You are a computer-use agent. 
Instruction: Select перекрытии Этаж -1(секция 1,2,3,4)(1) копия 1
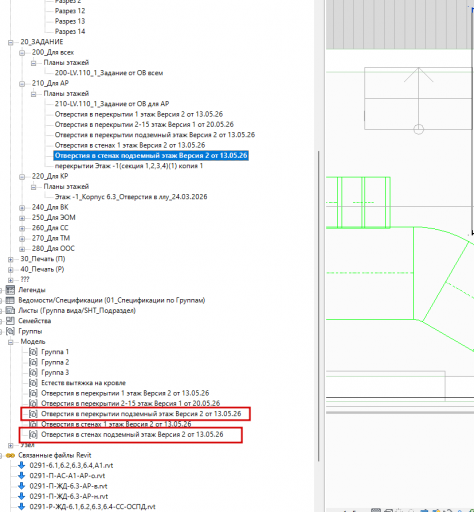tap(129, 166)
